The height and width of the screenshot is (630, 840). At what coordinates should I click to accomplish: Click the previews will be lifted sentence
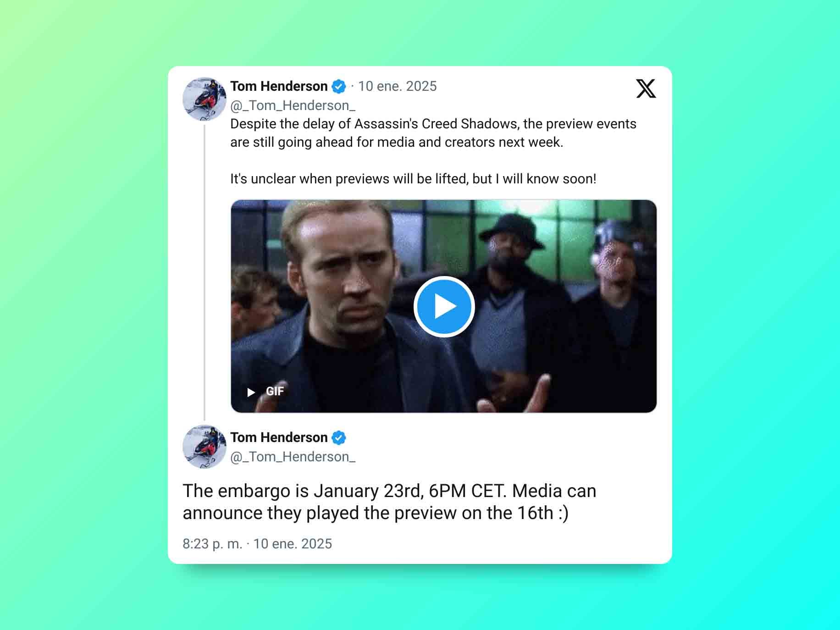pos(413,179)
